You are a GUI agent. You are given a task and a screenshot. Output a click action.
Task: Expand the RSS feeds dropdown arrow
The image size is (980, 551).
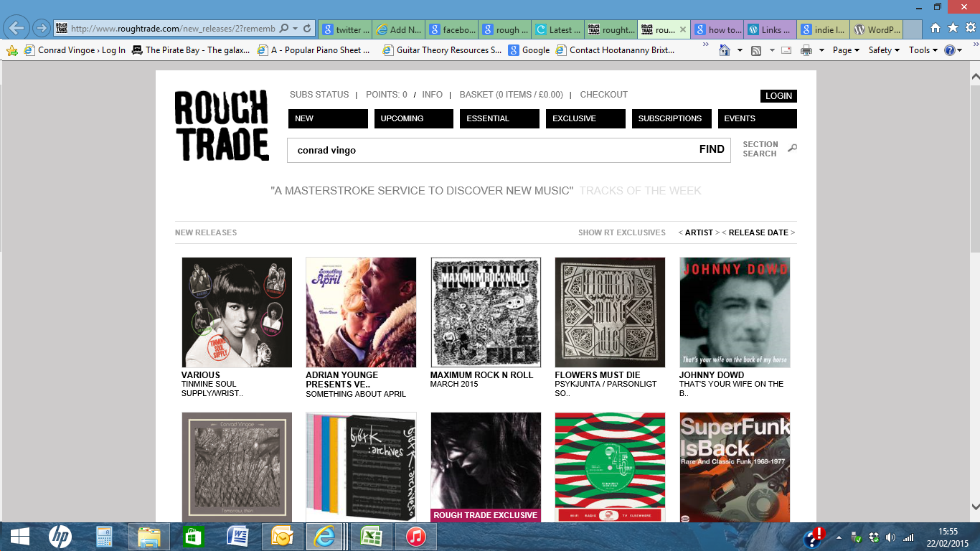(x=772, y=50)
